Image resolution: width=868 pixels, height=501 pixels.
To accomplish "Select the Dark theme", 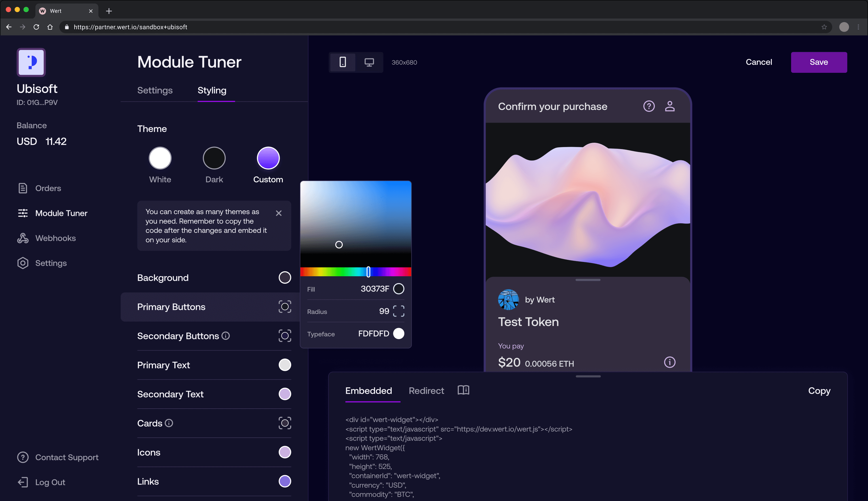I will coord(214,158).
